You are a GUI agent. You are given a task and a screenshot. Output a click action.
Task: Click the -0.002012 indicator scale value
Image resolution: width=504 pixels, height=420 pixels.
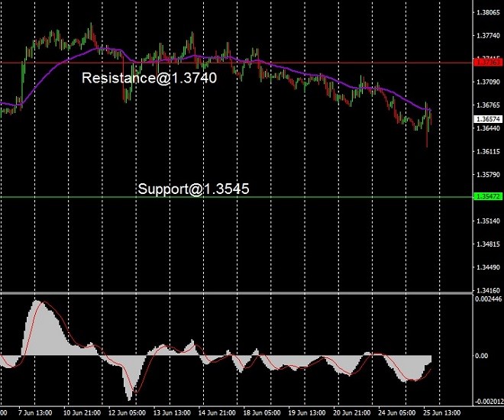(488, 402)
